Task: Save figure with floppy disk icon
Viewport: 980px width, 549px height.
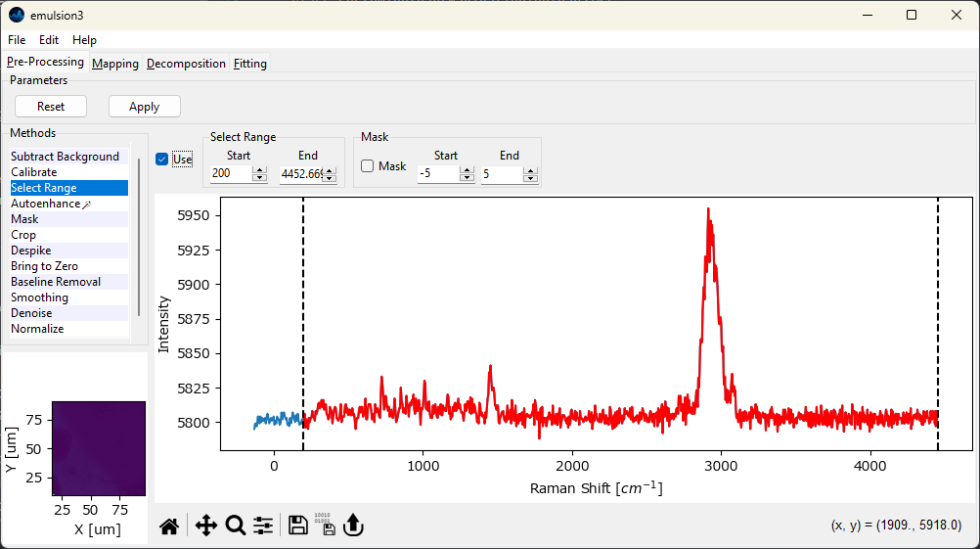Action: (298, 526)
